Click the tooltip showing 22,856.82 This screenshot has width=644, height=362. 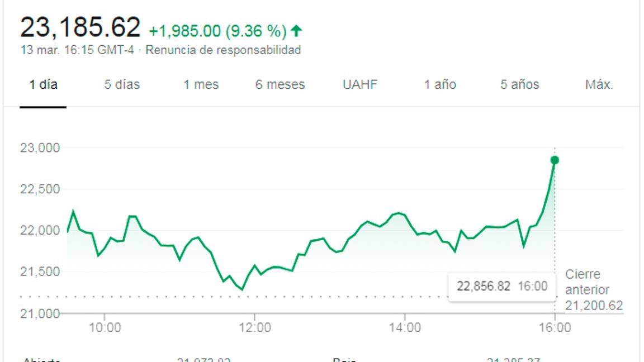coord(501,285)
